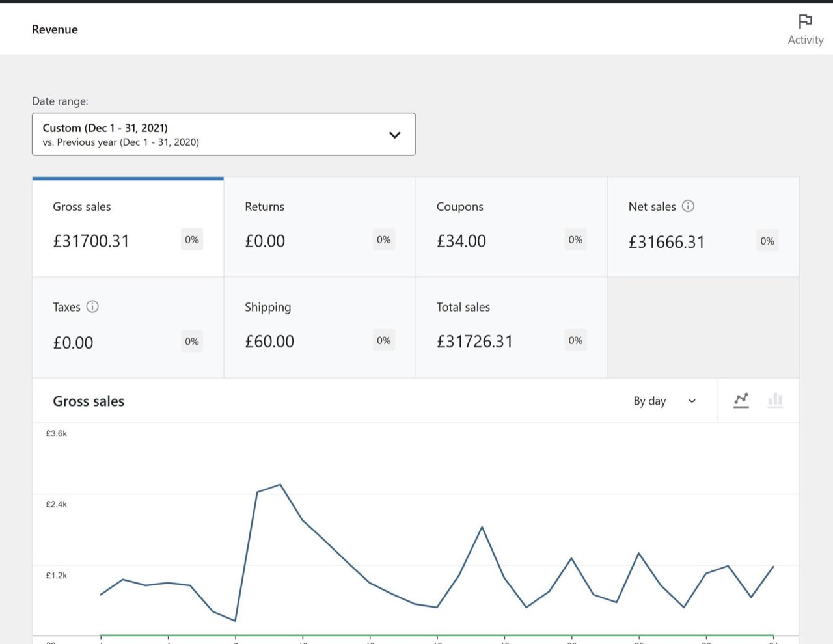This screenshot has width=833, height=644.
Task: Click the £1.2k axis label
Action: 56,575
